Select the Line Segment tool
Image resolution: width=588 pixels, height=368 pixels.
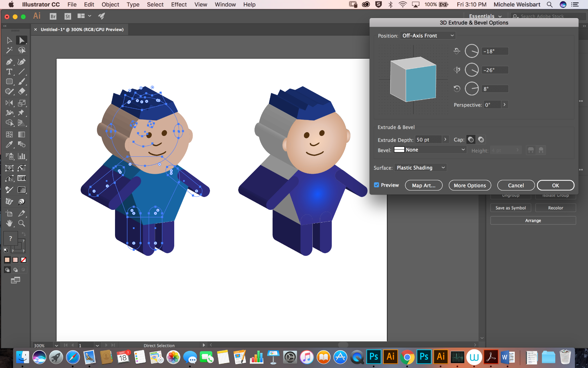[x=21, y=72]
